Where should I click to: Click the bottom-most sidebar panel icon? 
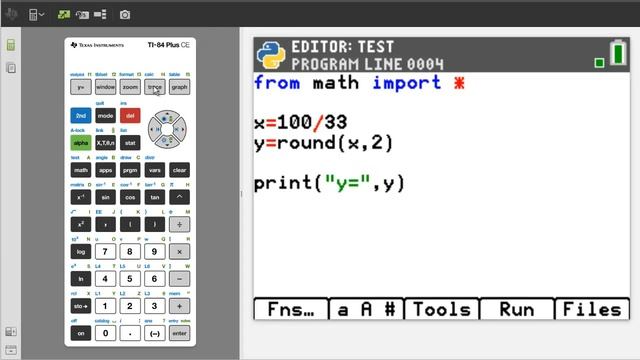click(11, 349)
